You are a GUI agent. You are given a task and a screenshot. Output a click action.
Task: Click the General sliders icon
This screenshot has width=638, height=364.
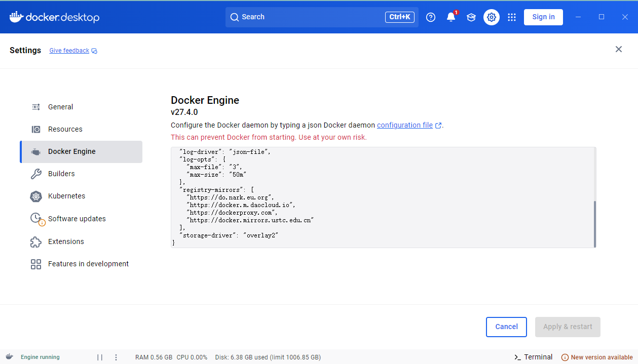pos(36,107)
